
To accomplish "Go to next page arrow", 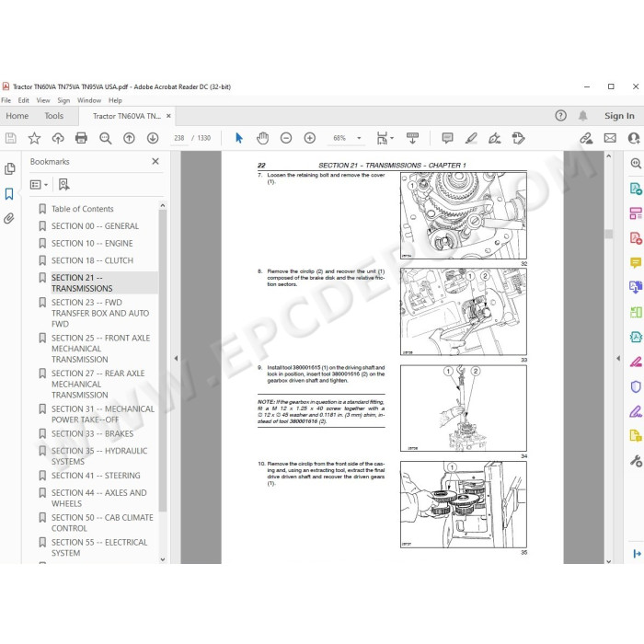I will click(153, 138).
